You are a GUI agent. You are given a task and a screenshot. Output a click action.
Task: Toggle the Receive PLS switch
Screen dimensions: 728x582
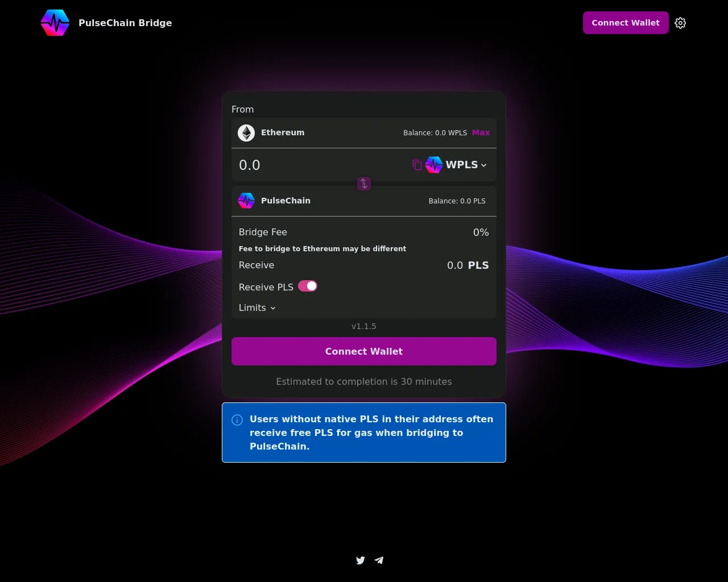(308, 286)
